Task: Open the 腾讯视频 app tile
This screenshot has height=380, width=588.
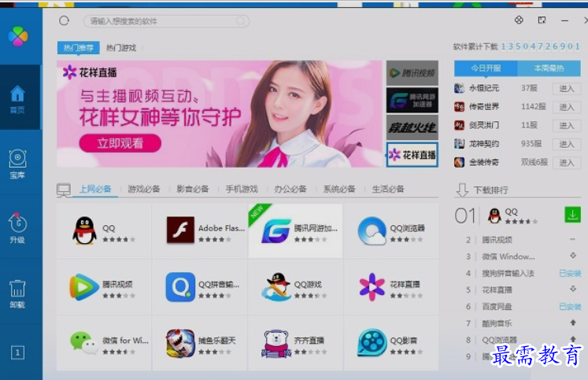Action: click(104, 287)
